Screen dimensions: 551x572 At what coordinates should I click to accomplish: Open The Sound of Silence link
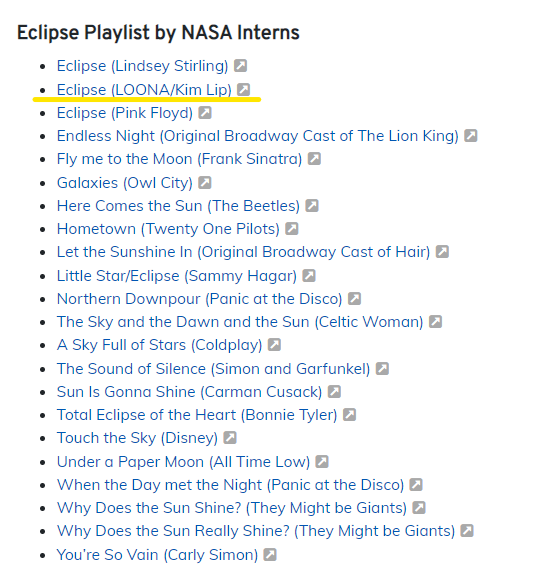click(213, 369)
